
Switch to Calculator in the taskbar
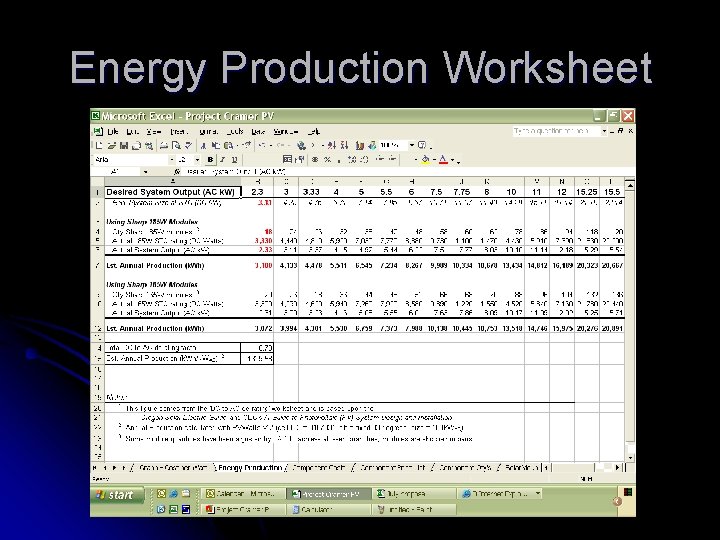(328, 509)
